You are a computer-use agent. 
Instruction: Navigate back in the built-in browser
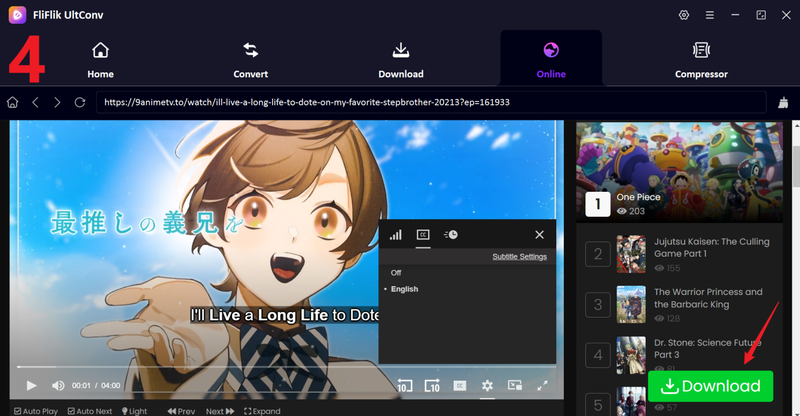(35, 102)
